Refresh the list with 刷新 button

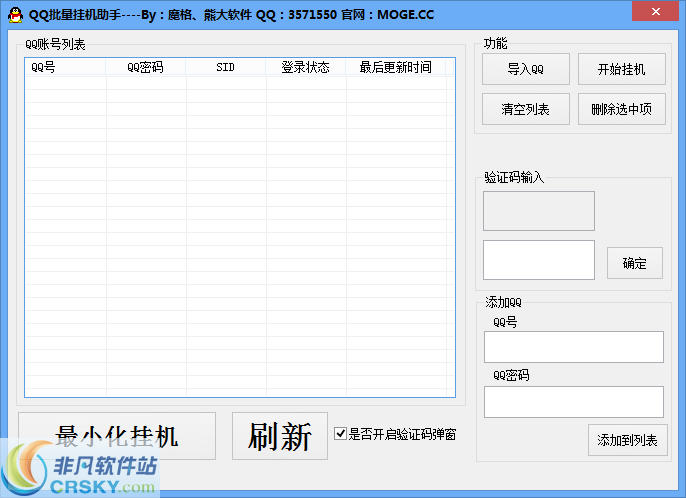point(280,436)
